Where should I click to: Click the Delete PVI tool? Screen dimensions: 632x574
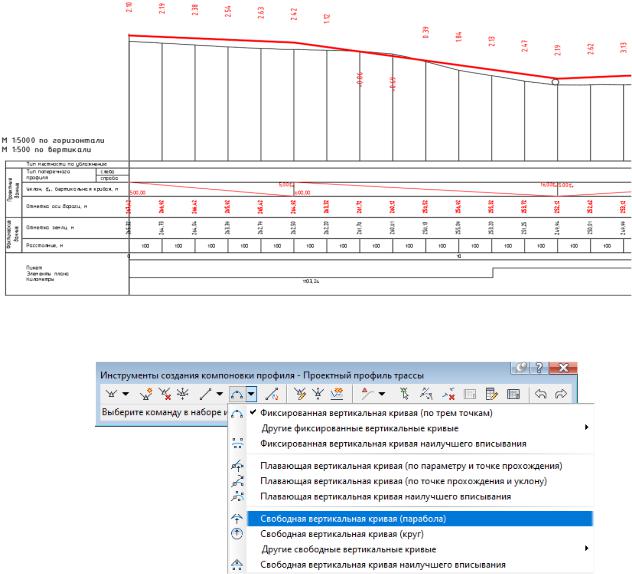pyautogui.click(x=164, y=394)
